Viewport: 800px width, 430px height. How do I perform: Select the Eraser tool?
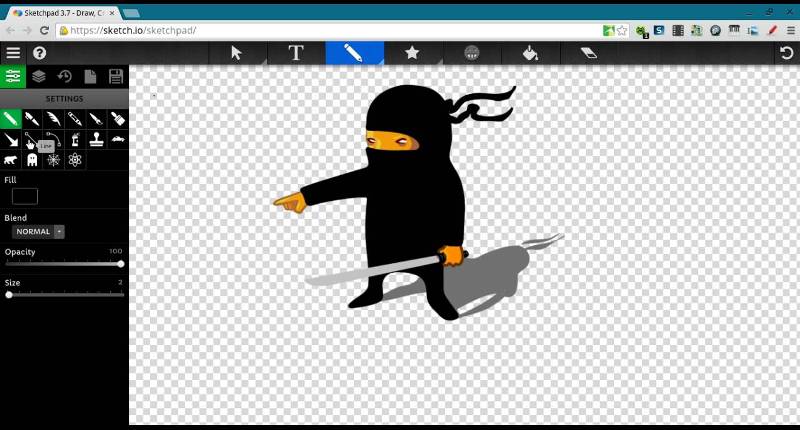[x=588, y=53]
